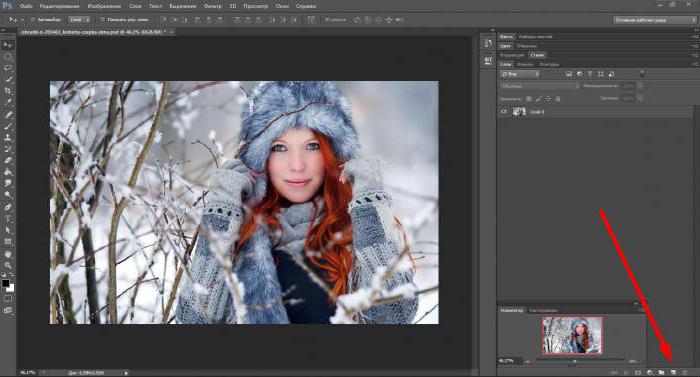Select the Healing Brush tool
Image resolution: width=700 pixels, height=377 pixels.
pyautogui.click(x=8, y=115)
